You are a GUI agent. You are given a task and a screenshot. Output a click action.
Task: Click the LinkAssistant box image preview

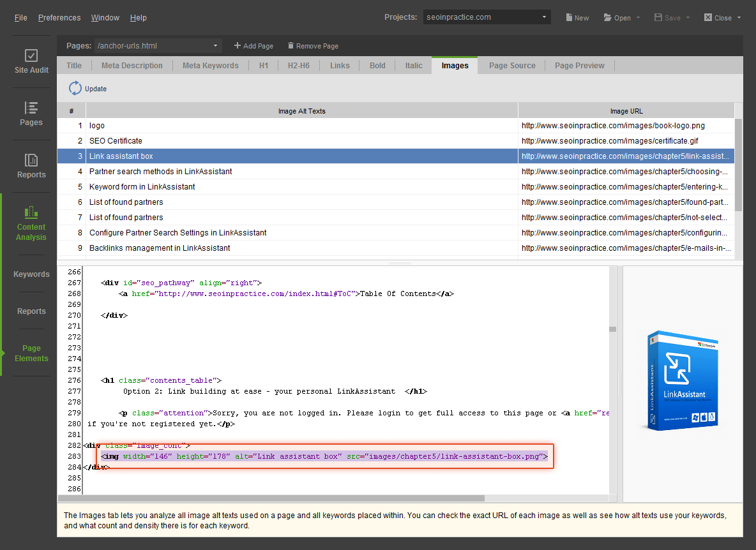[683, 381]
